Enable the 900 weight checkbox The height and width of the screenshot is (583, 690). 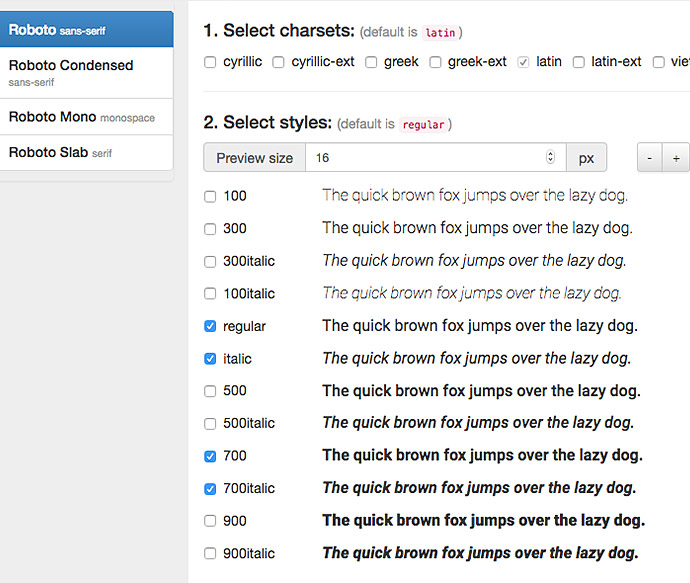[210, 521]
